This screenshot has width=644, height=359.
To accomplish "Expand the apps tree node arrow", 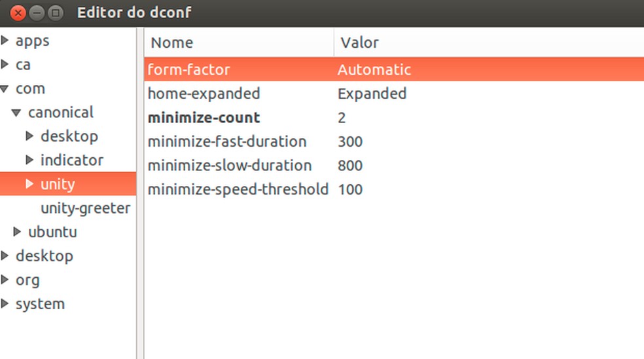I will (x=5, y=41).
